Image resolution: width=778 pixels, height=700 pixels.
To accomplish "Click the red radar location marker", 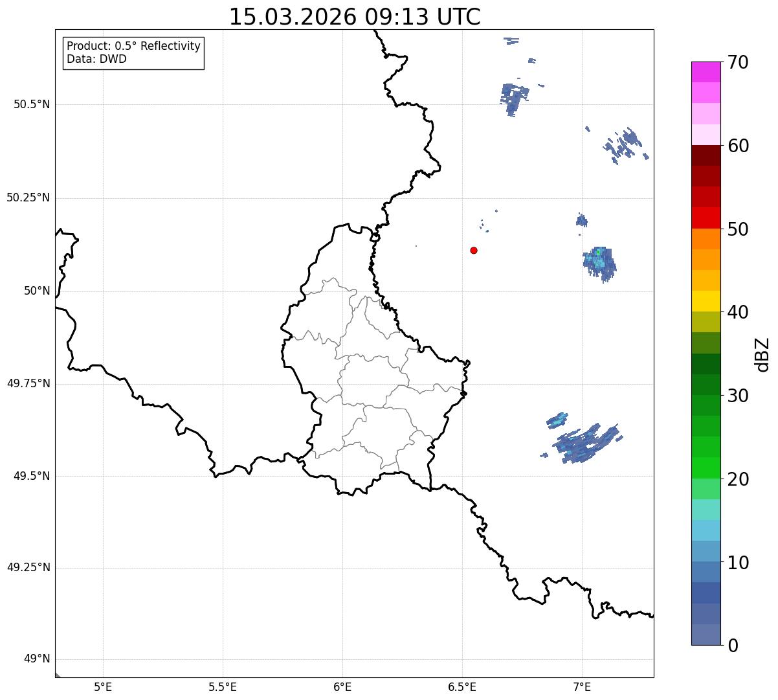I will pos(474,250).
